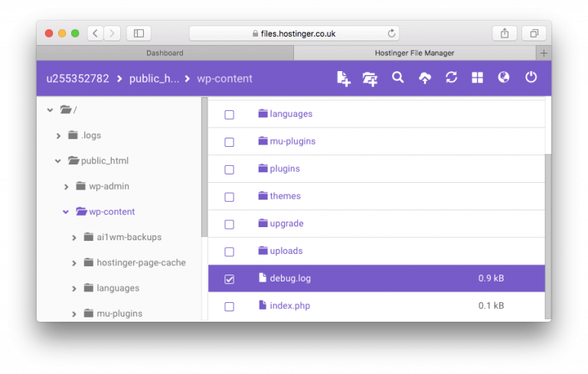This screenshot has width=588, height=374.
Task: Check the plugins folder checkbox
Action: (229, 169)
